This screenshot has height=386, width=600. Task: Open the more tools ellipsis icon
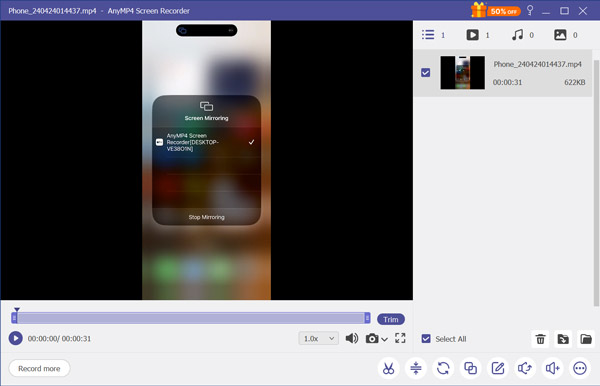580,368
